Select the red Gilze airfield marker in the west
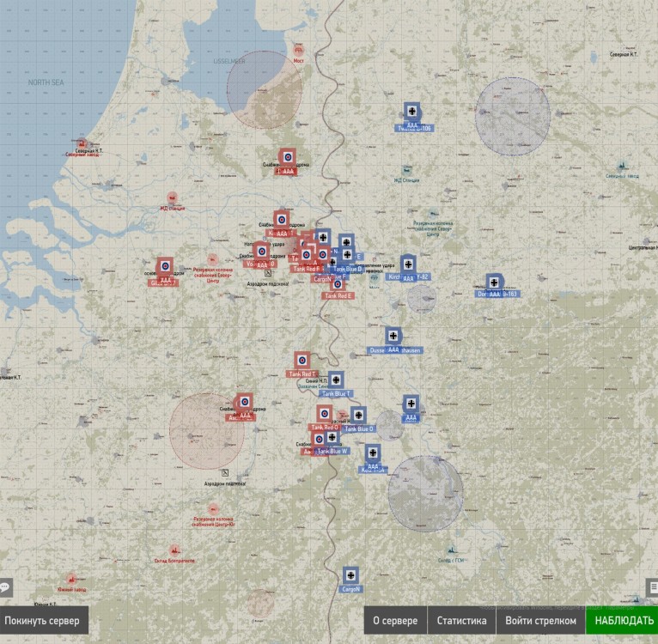This screenshot has height=644, width=658. [x=165, y=266]
